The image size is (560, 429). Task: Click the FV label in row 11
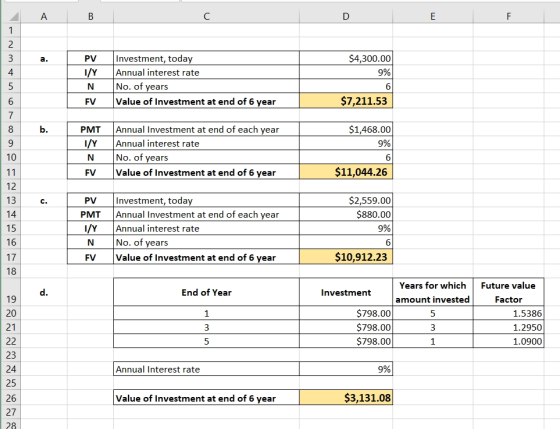[90, 172]
